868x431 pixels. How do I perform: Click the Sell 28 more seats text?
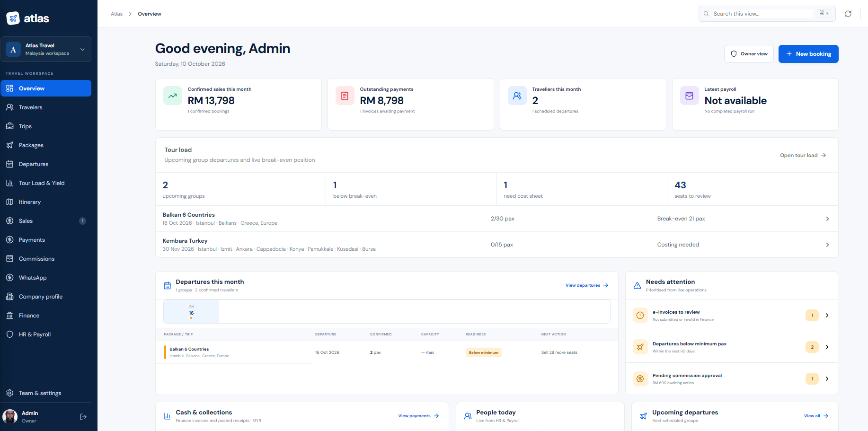(559, 352)
